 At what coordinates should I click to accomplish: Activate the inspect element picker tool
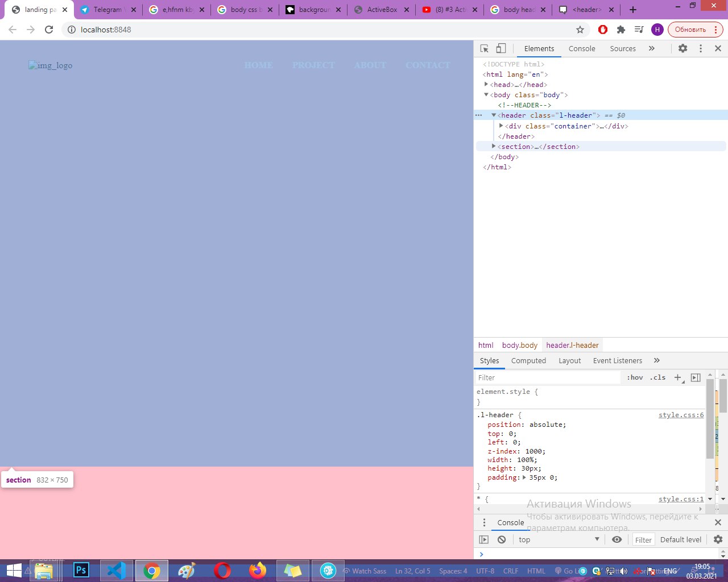(485, 49)
